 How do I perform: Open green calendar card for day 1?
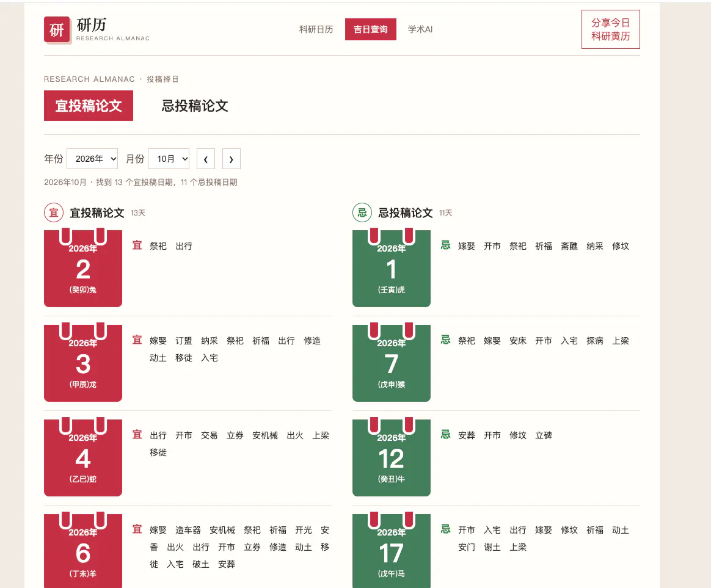pyautogui.click(x=392, y=268)
